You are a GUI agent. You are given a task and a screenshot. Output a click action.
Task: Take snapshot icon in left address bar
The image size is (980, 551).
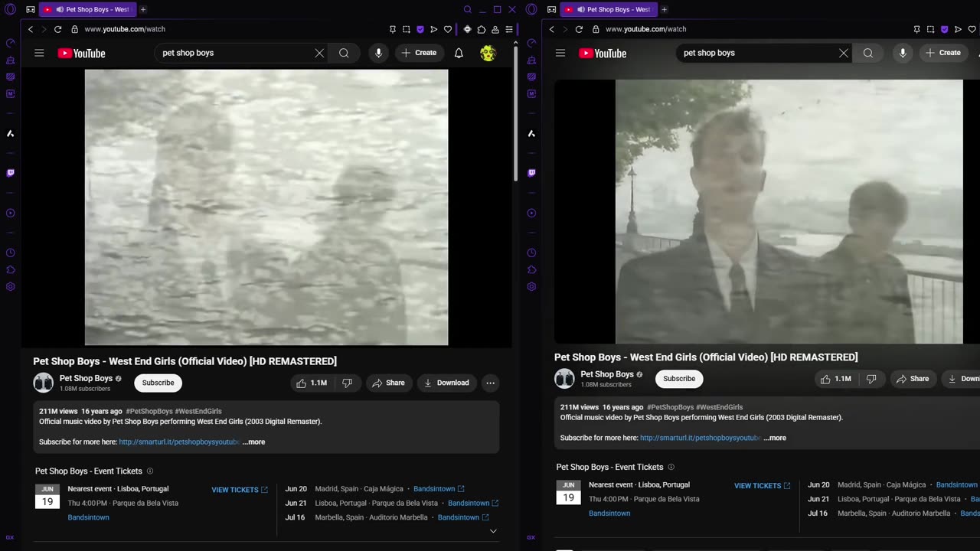pyautogui.click(x=407, y=29)
